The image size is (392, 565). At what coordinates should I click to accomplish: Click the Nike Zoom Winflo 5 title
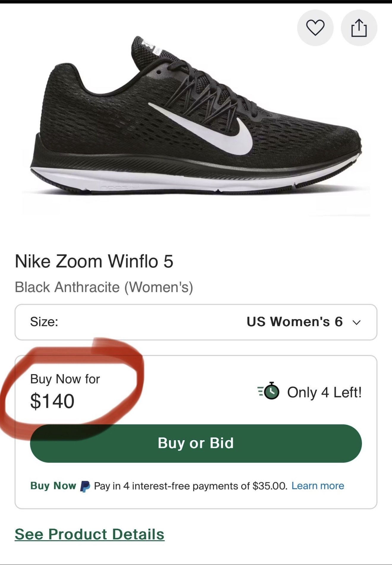coord(95,262)
